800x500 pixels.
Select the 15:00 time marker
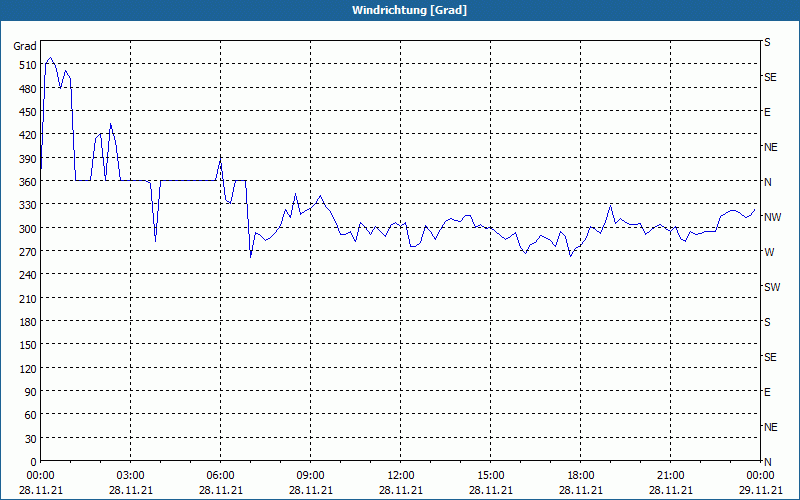click(491, 475)
